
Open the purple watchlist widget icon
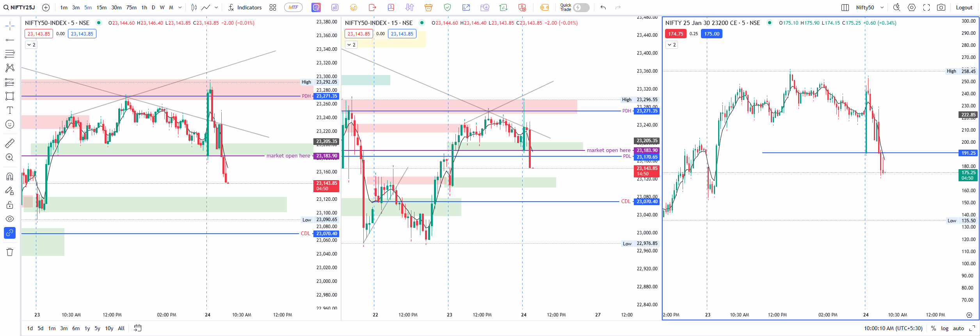(316, 7)
